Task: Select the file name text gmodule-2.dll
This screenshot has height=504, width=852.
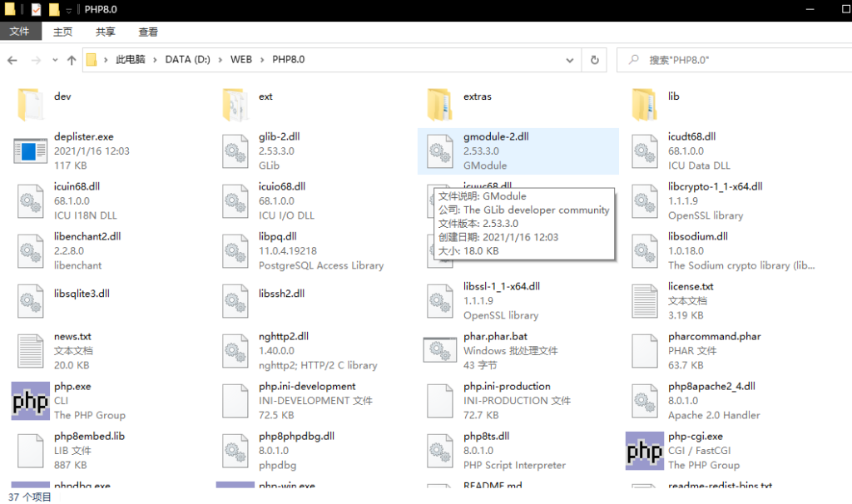Action: tap(496, 137)
